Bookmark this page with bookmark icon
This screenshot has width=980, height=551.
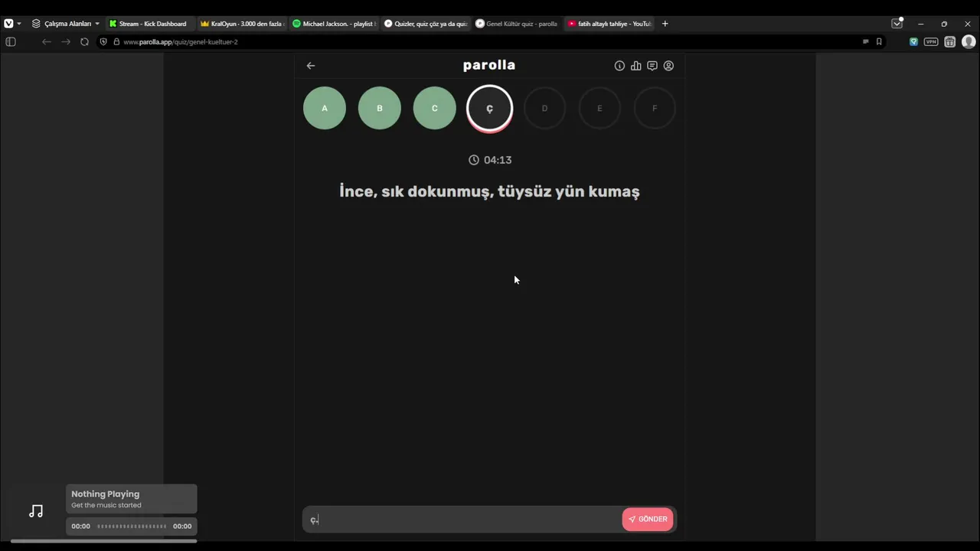pyautogui.click(x=879, y=42)
